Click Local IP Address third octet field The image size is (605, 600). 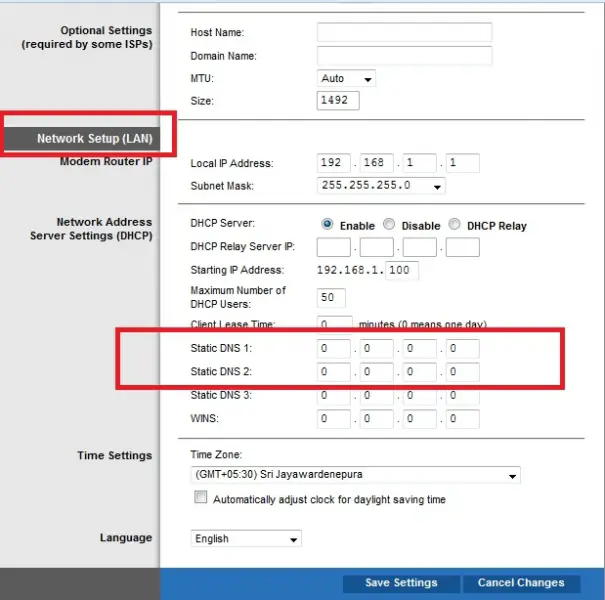[420, 163]
